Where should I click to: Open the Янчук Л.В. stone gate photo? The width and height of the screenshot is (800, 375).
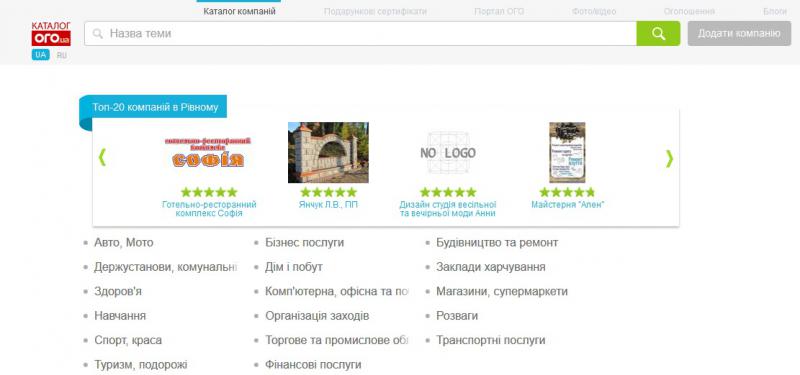tap(328, 153)
